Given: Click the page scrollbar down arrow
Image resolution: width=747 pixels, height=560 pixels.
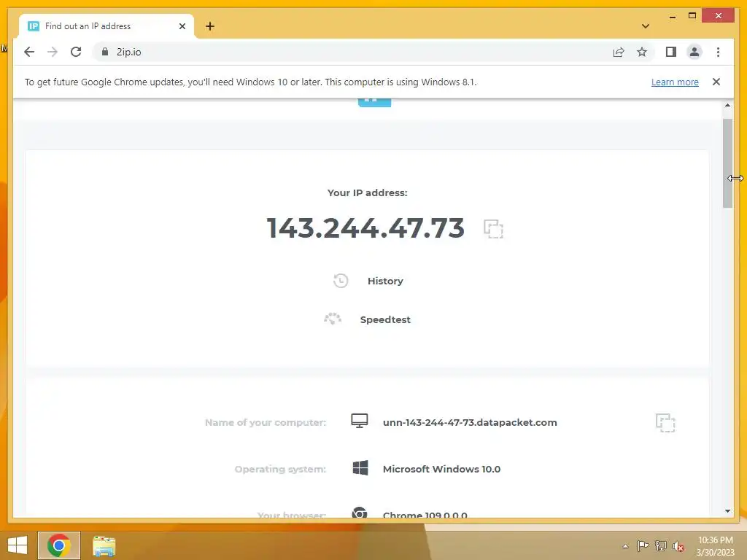Looking at the screenshot, I should pos(727,511).
